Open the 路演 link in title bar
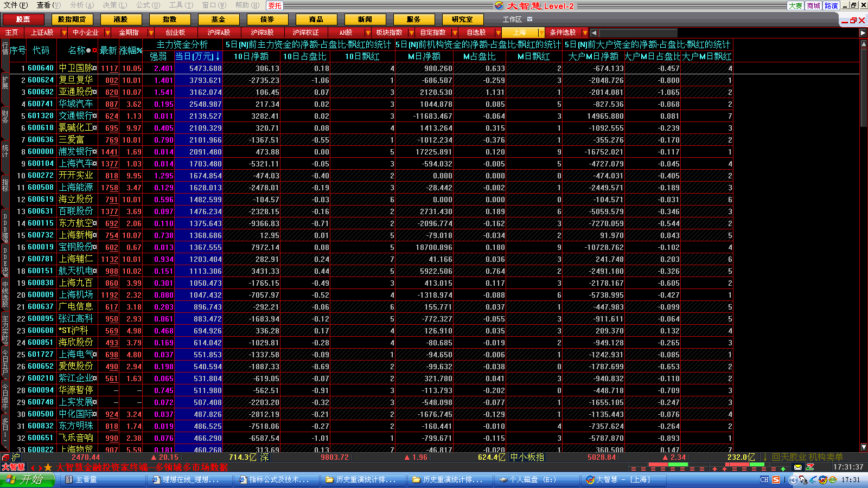 coord(832,5)
